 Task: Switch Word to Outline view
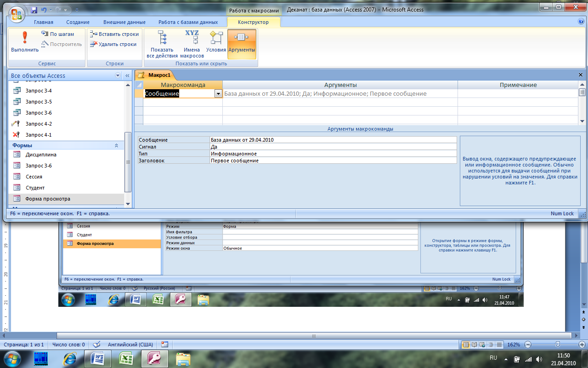click(x=491, y=345)
